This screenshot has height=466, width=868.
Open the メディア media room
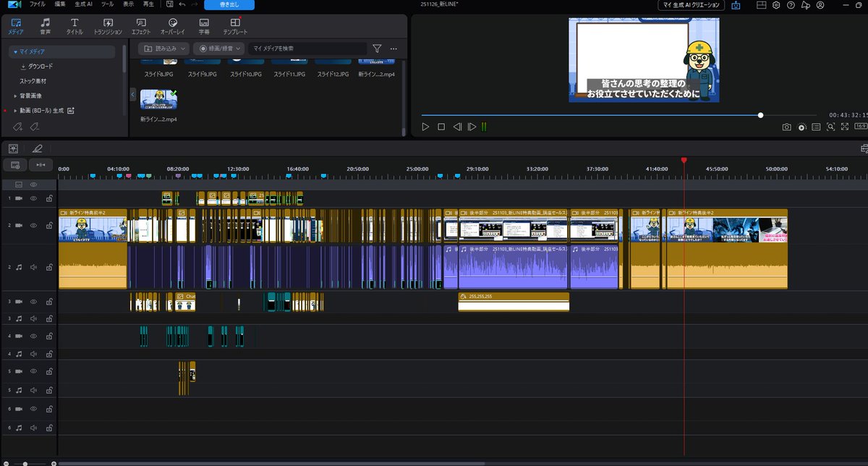click(x=16, y=26)
